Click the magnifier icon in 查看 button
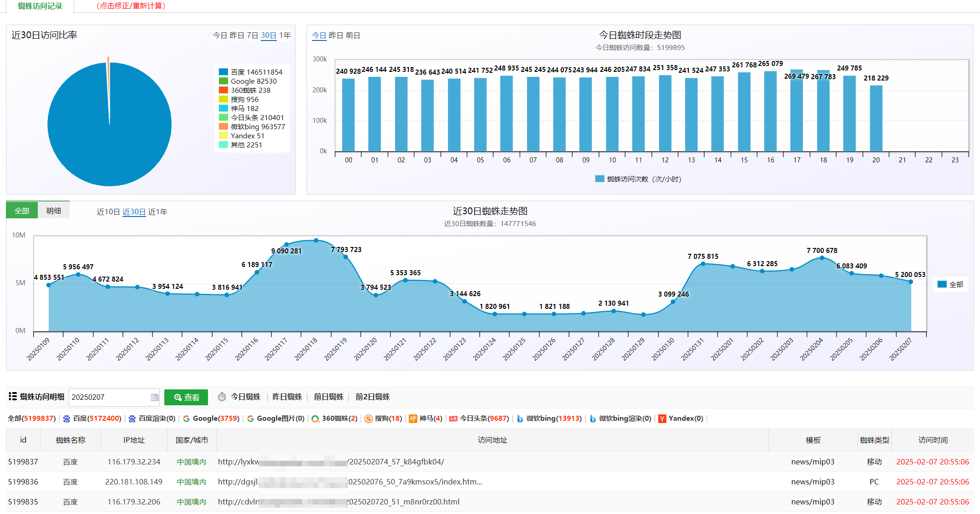The height and width of the screenshot is (514, 980). (178, 397)
